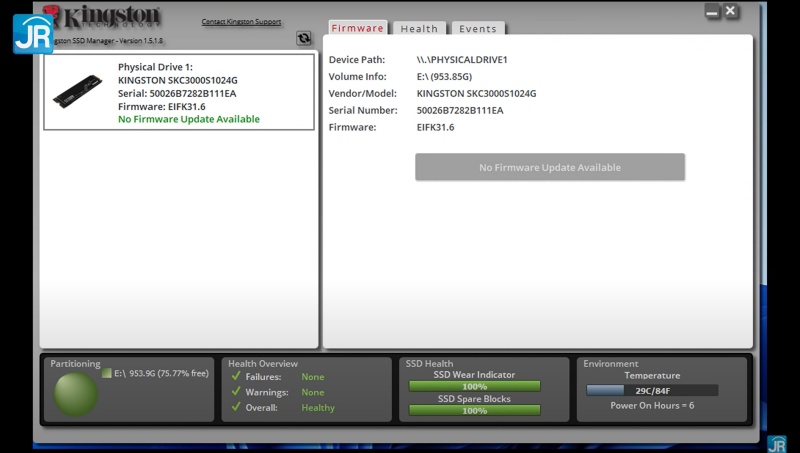
Task: Click the Overall checkmark icon
Action: pos(236,407)
